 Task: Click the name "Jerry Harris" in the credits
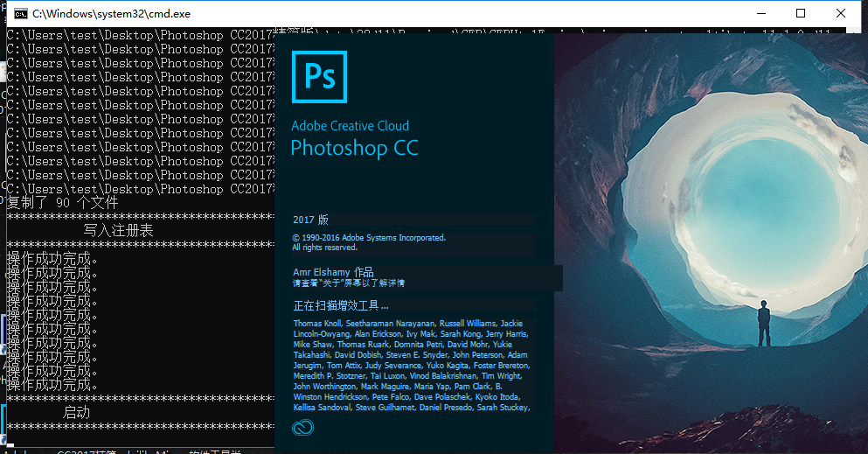[506, 334]
